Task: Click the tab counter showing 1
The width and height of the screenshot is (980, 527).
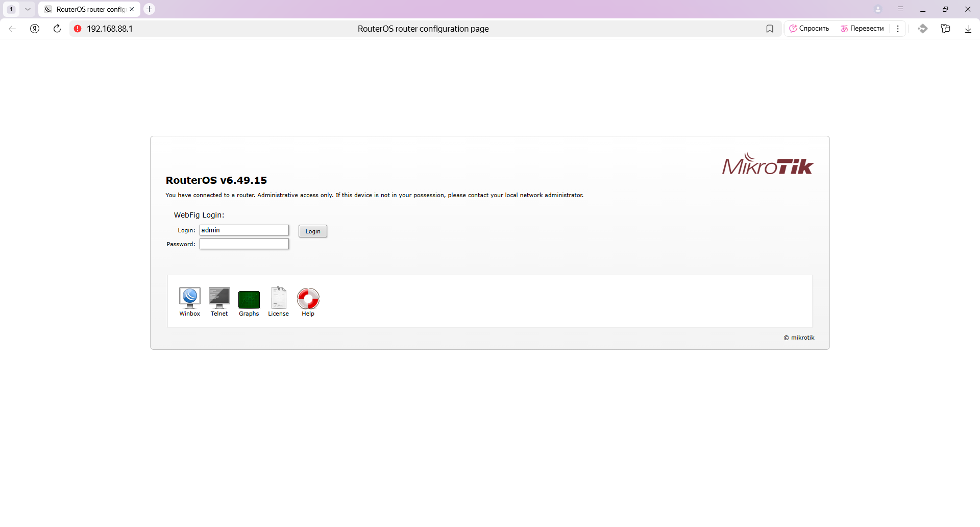Action: (11, 9)
